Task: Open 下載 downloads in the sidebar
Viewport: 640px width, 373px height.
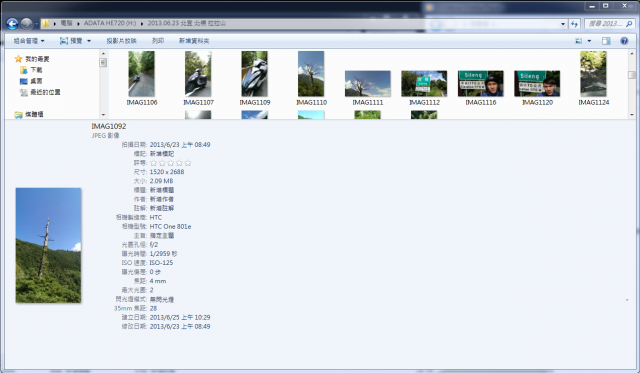Action: (x=36, y=70)
